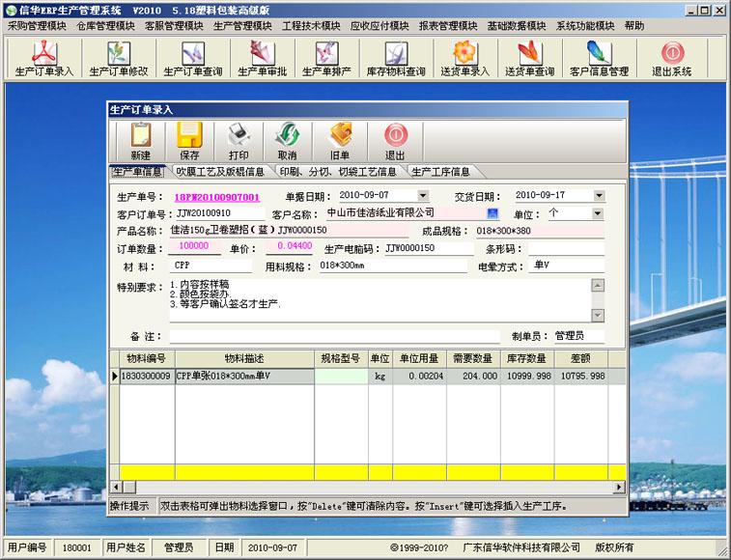Select cell CPP单张018*300mm单V
Screen dimensions: 731x560
tap(244, 376)
